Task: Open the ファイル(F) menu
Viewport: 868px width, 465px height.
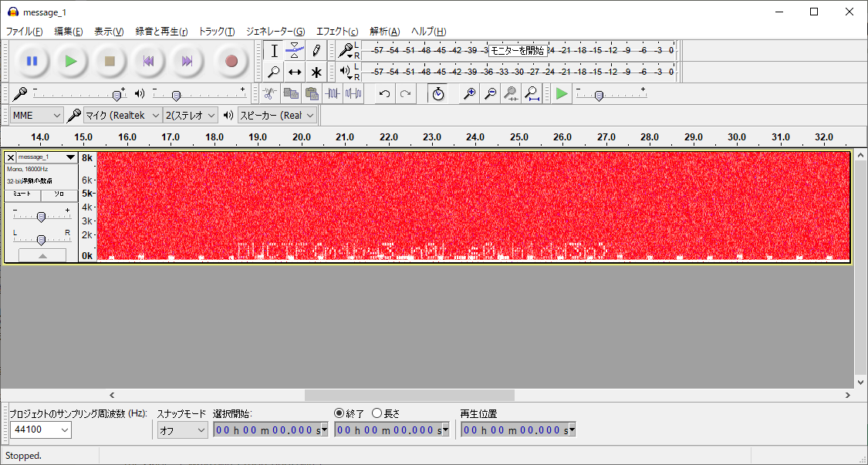Action: tap(24, 32)
